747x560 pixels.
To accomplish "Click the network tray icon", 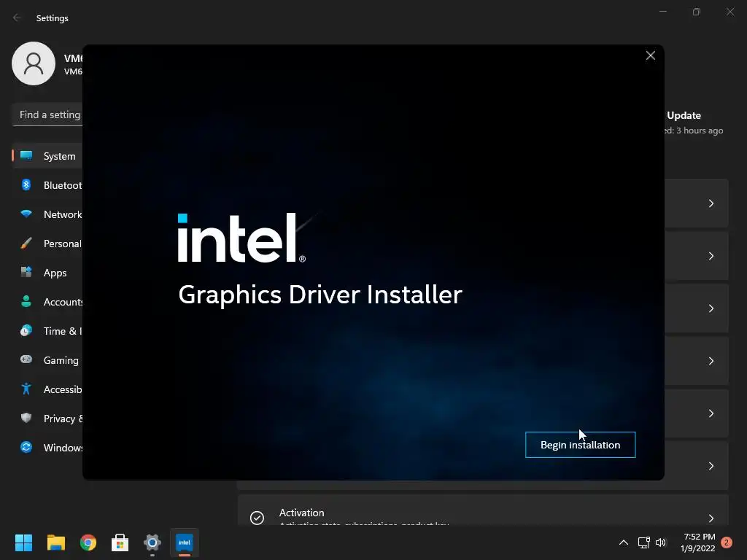I will [x=643, y=542].
